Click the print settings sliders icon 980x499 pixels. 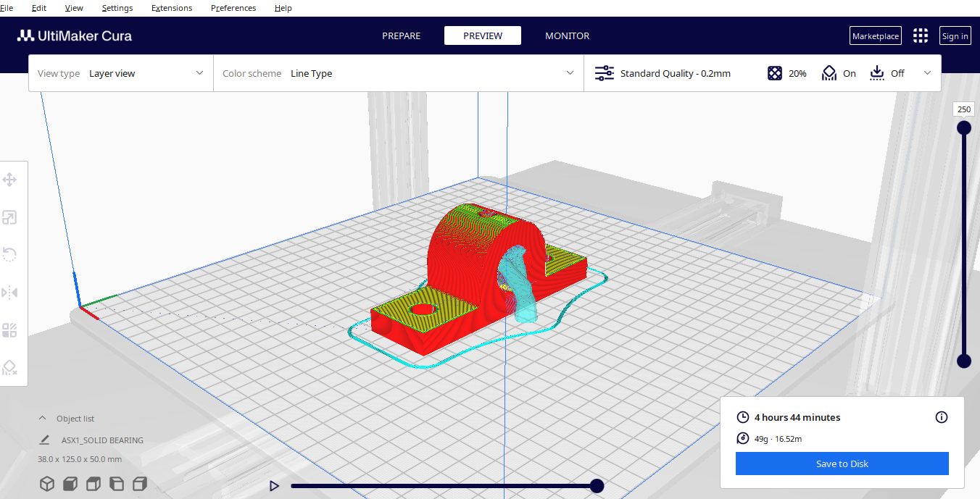coord(604,73)
